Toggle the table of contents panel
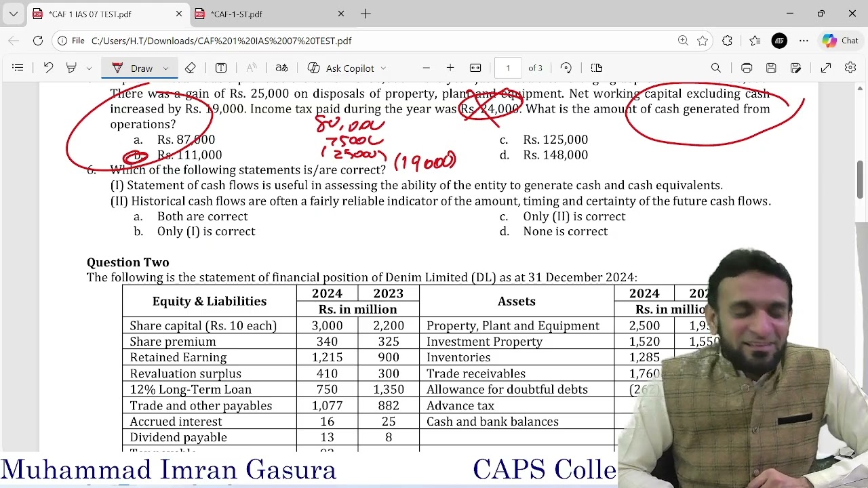The width and height of the screenshot is (868, 488). [18, 68]
